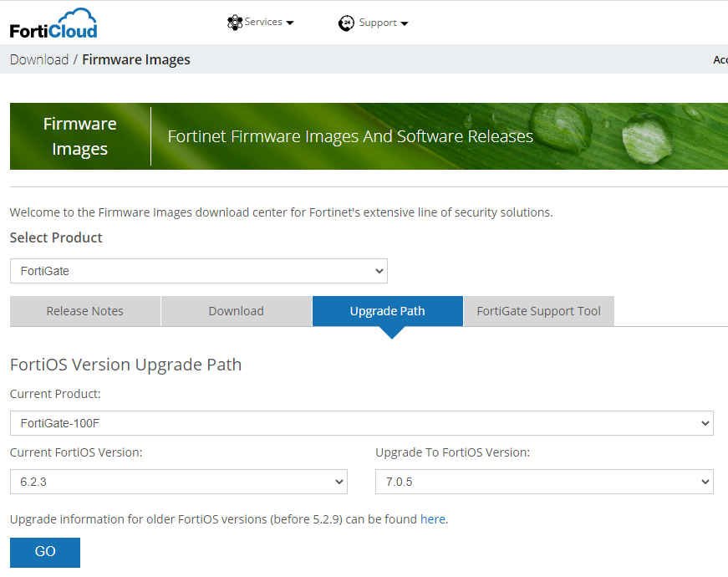
Task: Click the Services hexagon cluster icon
Action: (235, 23)
